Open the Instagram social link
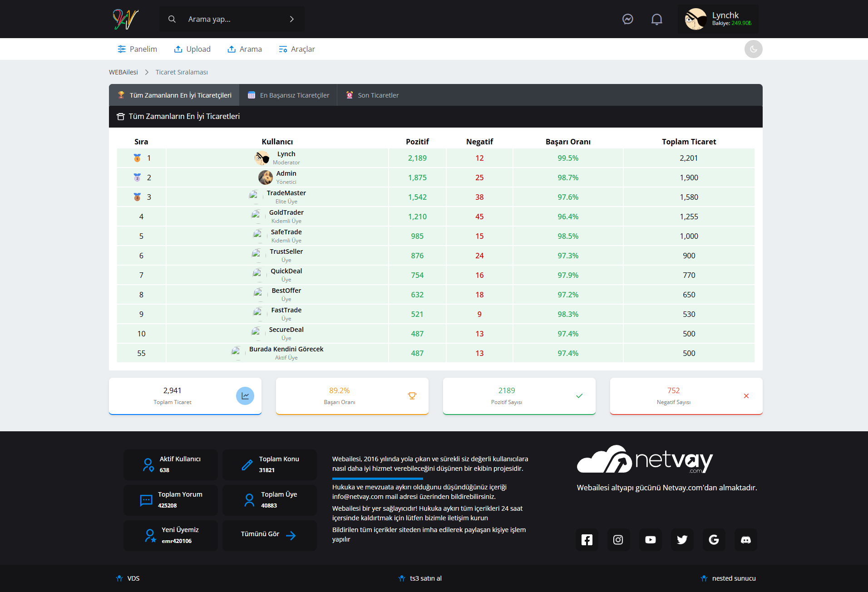This screenshot has width=868, height=592. pos(618,540)
